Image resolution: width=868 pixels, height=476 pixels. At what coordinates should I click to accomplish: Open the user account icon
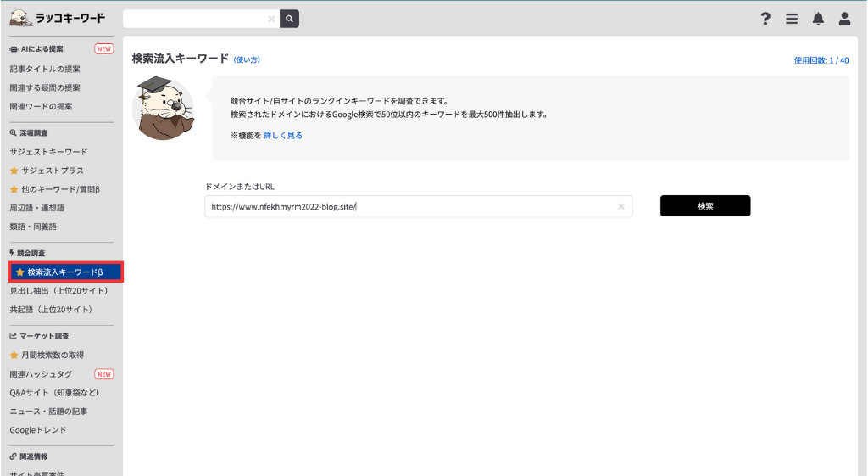tap(845, 19)
